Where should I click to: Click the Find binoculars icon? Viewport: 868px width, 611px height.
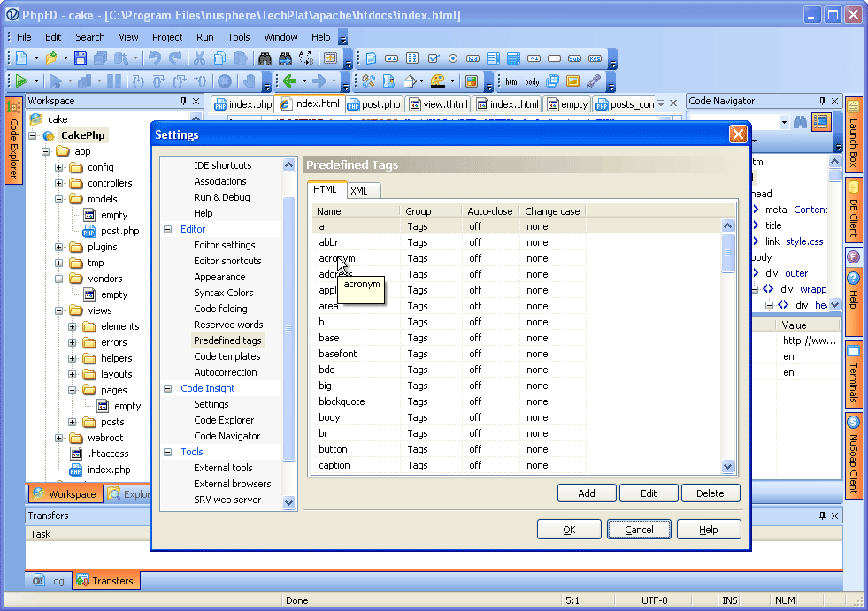tap(265, 57)
